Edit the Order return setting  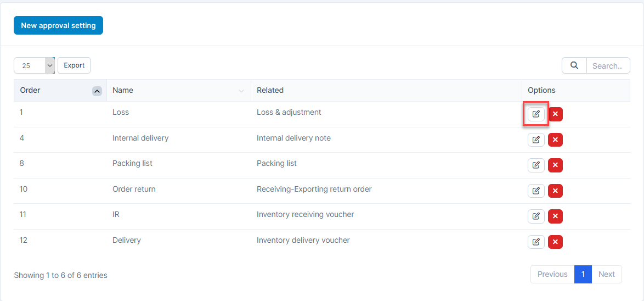[x=536, y=191]
